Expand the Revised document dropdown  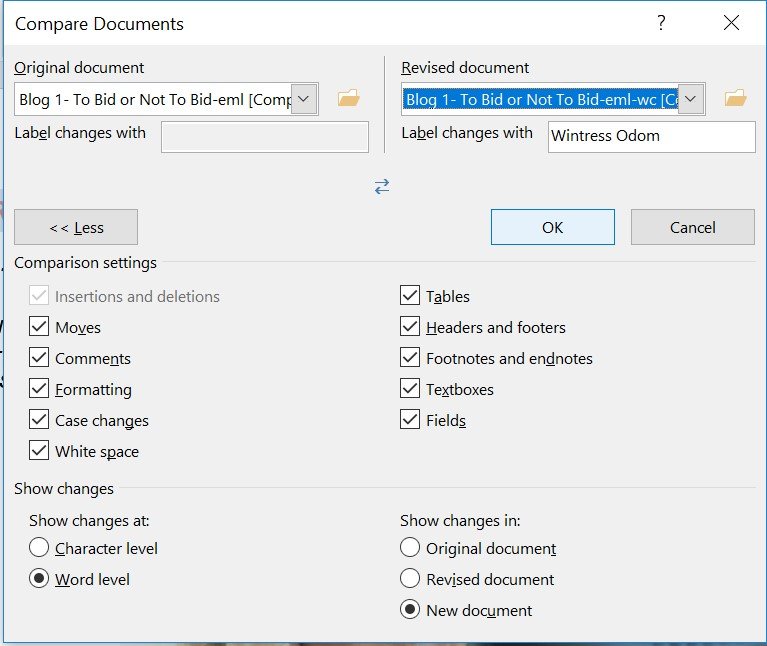coord(693,99)
